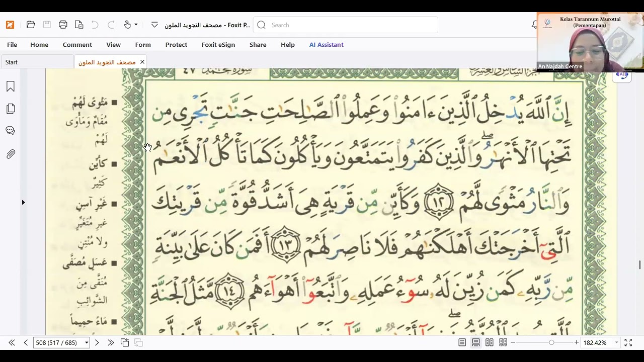Click the Save disk icon
The height and width of the screenshot is (362, 644).
point(47,25)
